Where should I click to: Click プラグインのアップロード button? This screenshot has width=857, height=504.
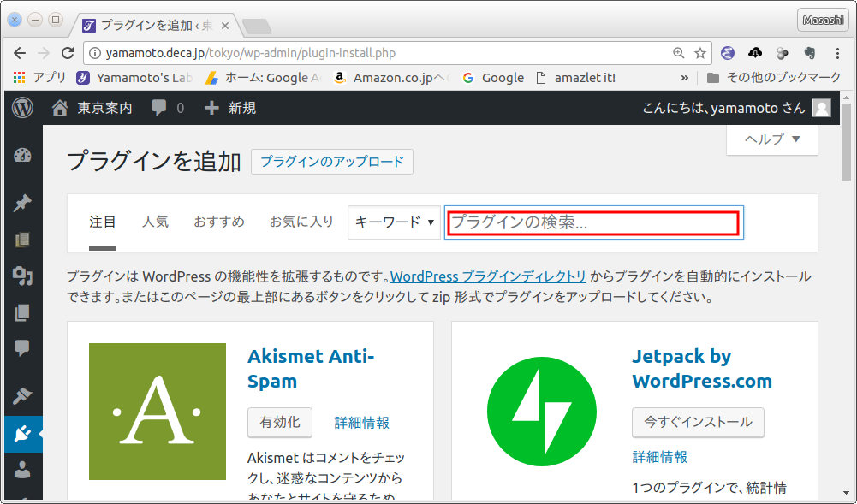[332, 162]
